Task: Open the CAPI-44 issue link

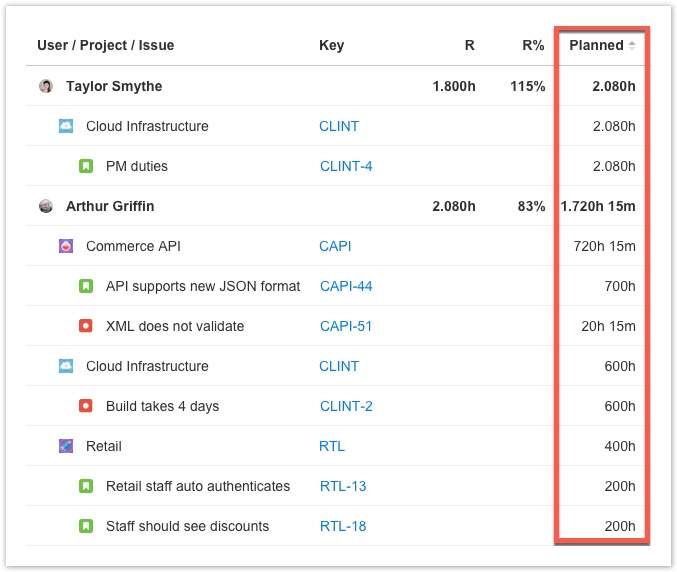Action: pos(346,286)
